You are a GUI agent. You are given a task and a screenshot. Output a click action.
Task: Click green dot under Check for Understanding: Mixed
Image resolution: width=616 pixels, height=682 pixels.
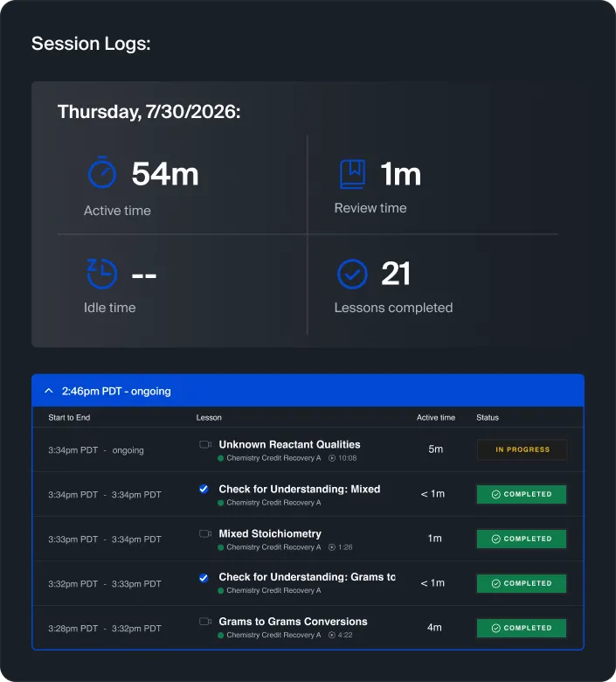(220, 503)
